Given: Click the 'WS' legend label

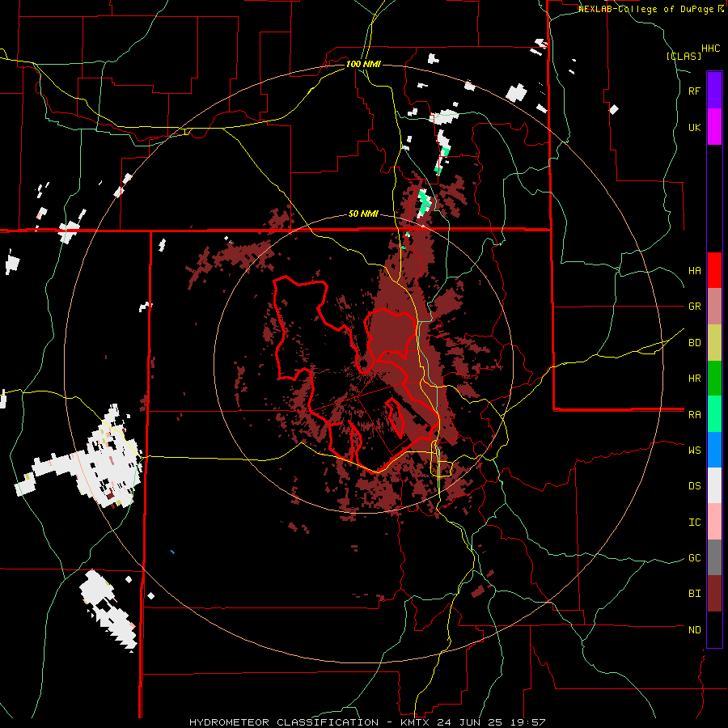Looking at the screenshot, I should [x=695, y=451].
